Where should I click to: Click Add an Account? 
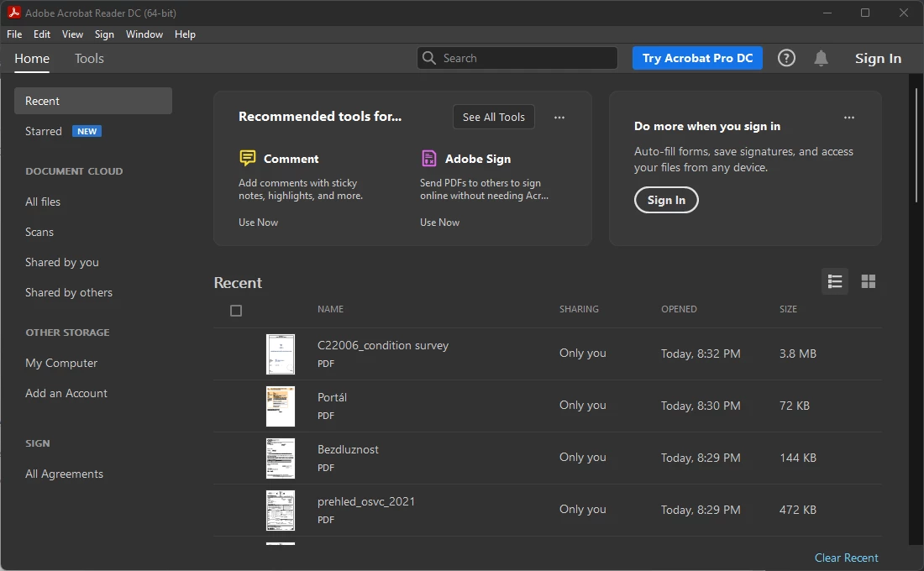click(x=66, y=393)
